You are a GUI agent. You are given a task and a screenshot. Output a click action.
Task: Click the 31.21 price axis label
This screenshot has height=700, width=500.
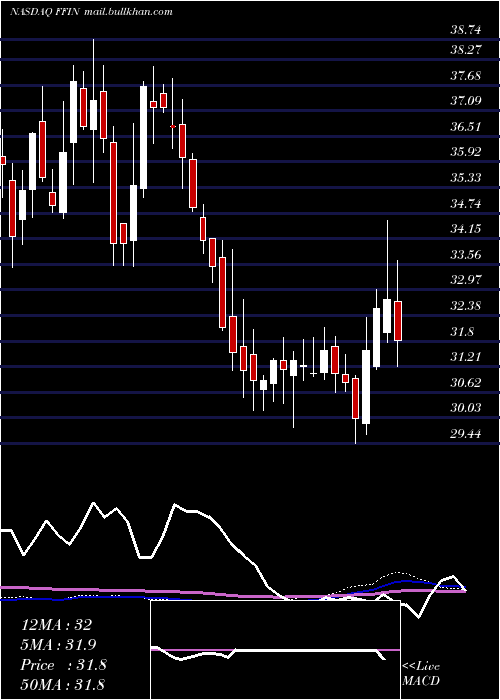[x=466, y=357]
